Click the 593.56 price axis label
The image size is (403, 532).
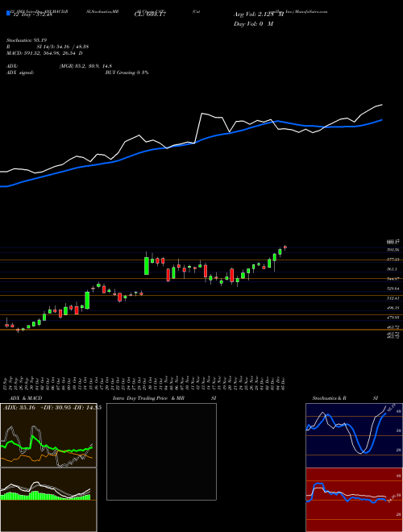pyautogui.click(x=394, y=250)
